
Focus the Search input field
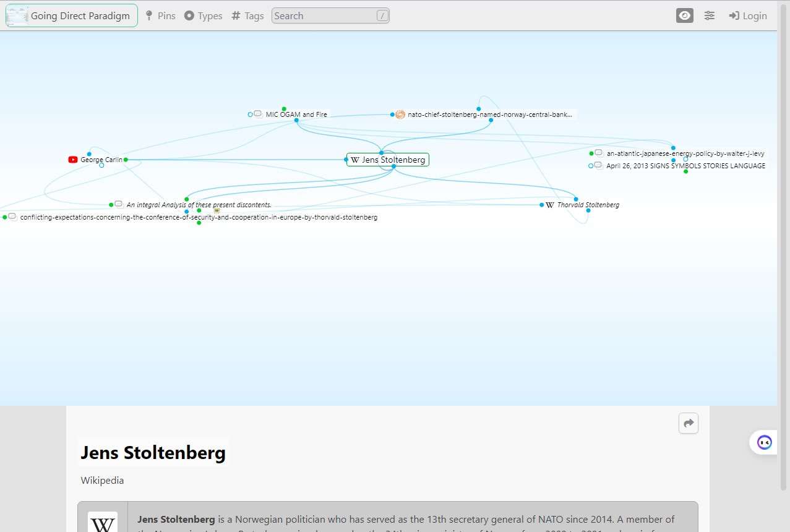click(330, 15)
